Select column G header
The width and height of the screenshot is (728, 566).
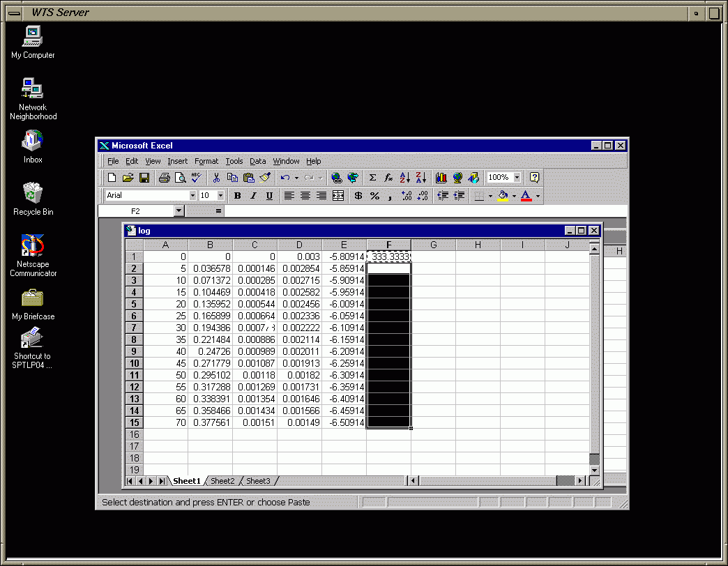point(433,245)
